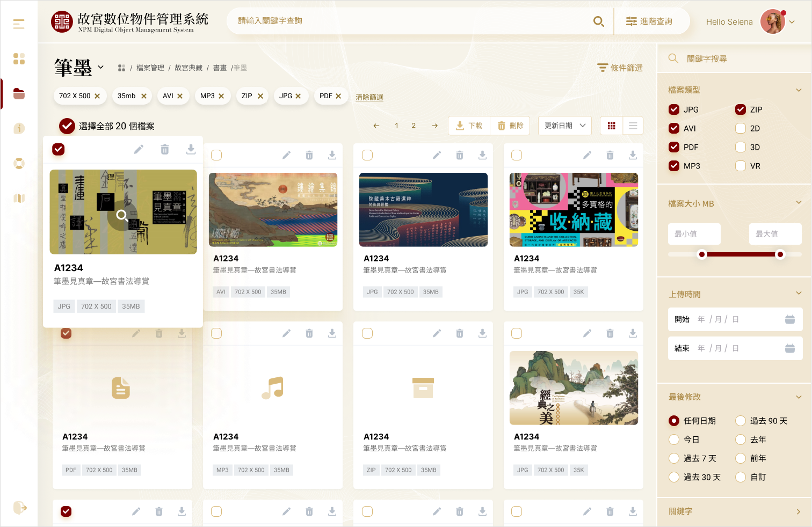The height and width of the screenshot is (527, 812).
Task: Select the AVI card checkbox
Action: point(216,155)
